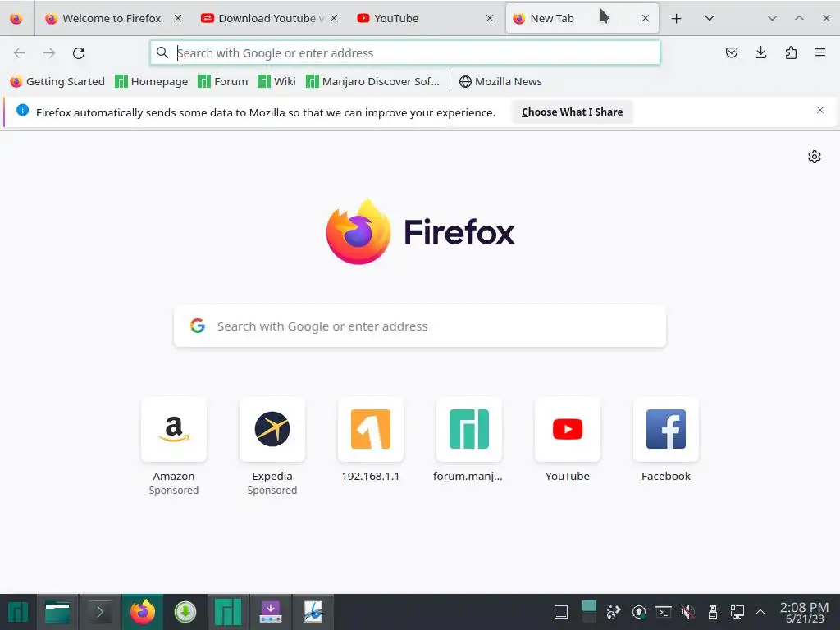Screen dimensions: 840x630
Task: Click the magnifier in the address bar
Action: [x=162, y=52]
